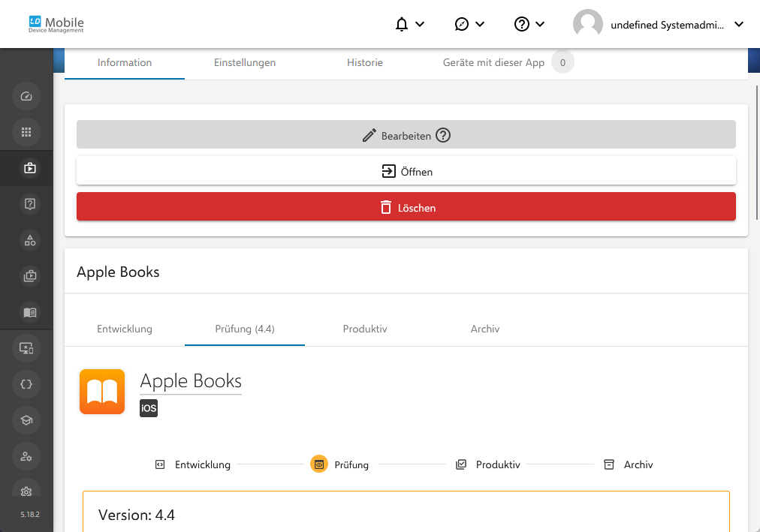
Task: Click the Öffnen button
Action: point(406,171)
